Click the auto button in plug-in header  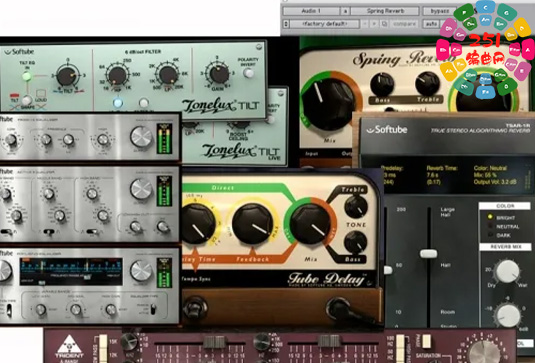pyautogui.click(x=432, y=24)
